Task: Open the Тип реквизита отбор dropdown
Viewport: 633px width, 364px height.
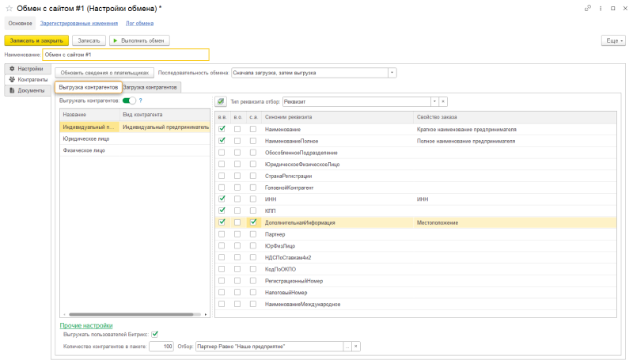Action: [x=434, y=101]
